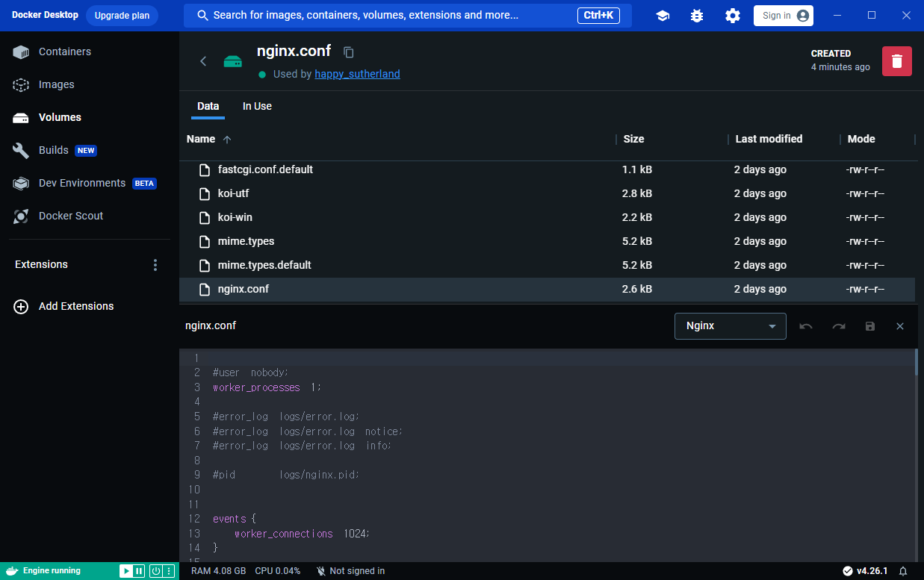
Task: Open Containers in the sidebar
Action: (x=64, y=52)
